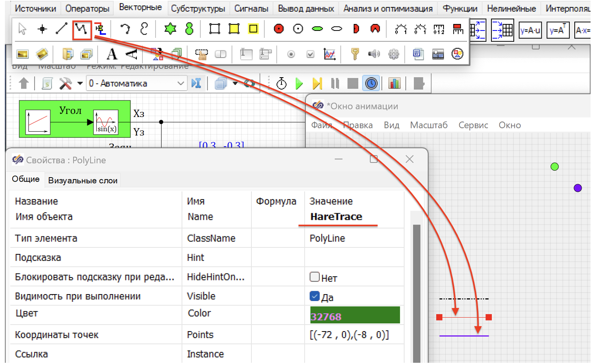Select the purple circle in animation window
The image size is (593, 364).
pyautogui.click(x=578, y=188)
